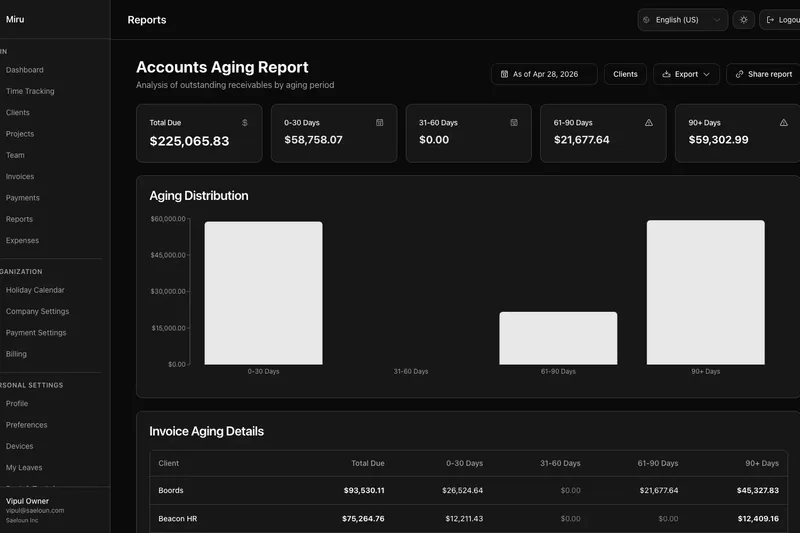Toggle the light/dark theme sun icon
The width and height of the screenshot is (800, 533).
click(x=743, y=20)
